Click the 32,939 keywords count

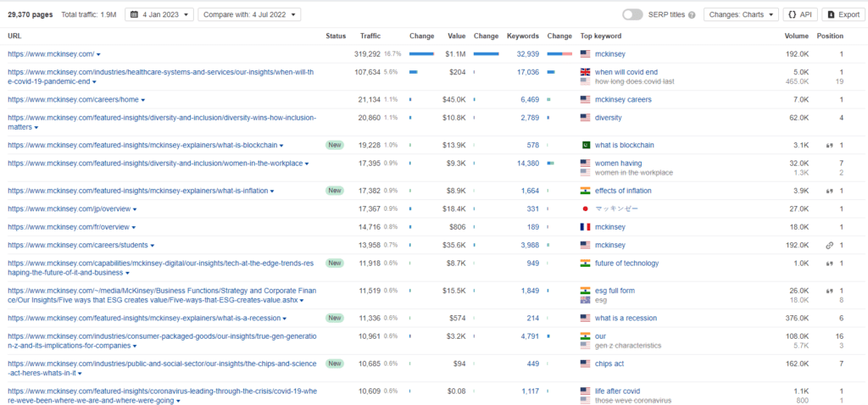point(527,54)
